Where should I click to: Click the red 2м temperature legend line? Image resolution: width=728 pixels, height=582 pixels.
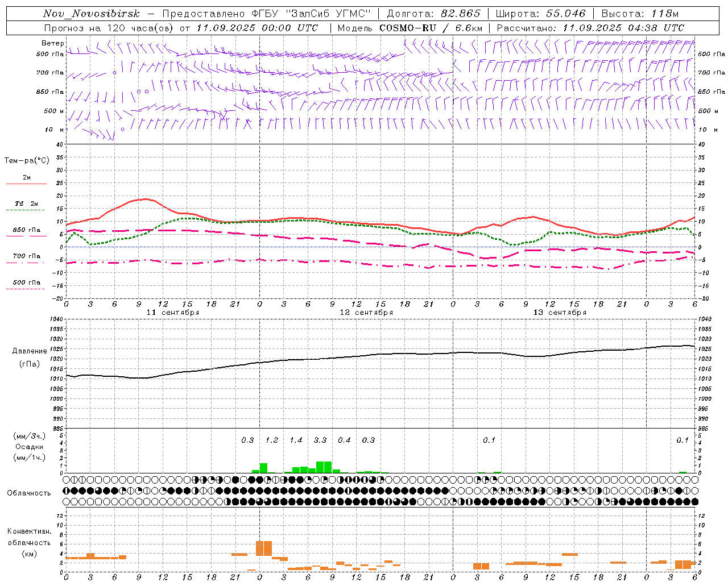coord(26,184)
